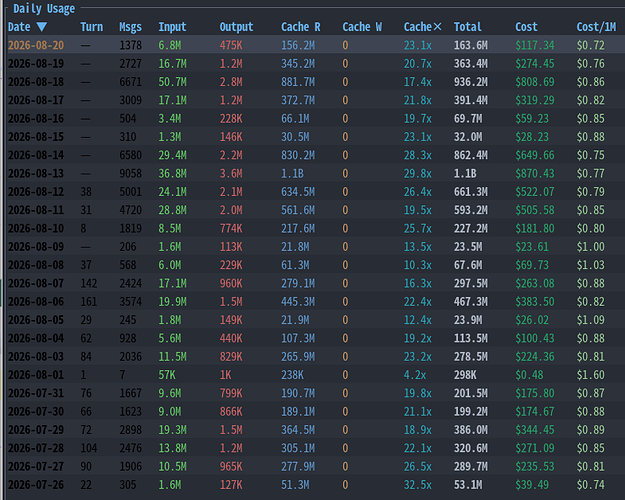The image size is (625, 500).
Task: Click the $39.49 cost value
Action: tap(532, 485)
